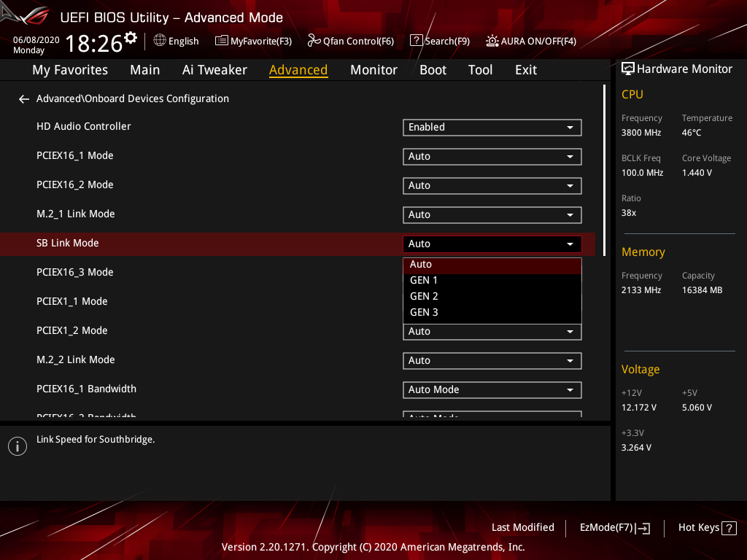Click the PCIEX16_1 Mode label
747x560 pixels.
(x=75, y=156)
